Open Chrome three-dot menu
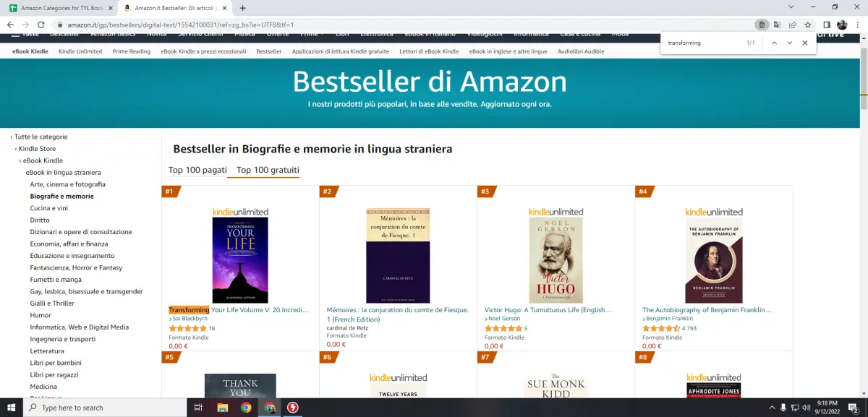The image size is (868, 417). click(857, 25)
